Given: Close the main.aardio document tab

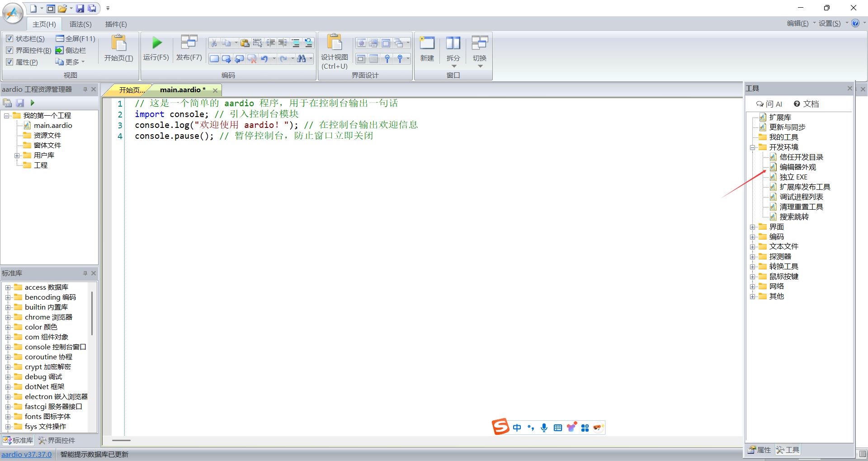Looking at the screenshot, I should click(x=215, y=90).
